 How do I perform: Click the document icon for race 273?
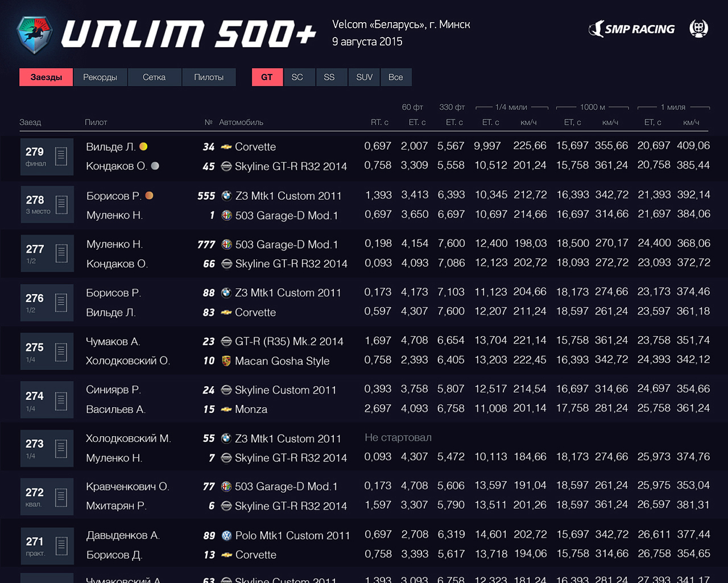click(61, 448)
